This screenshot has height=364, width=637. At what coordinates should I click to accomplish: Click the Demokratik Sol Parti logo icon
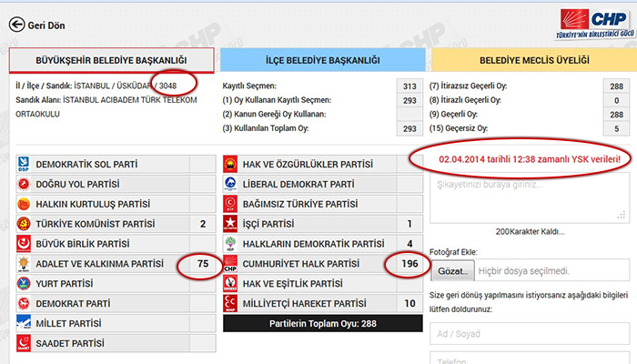pos(25,165)
